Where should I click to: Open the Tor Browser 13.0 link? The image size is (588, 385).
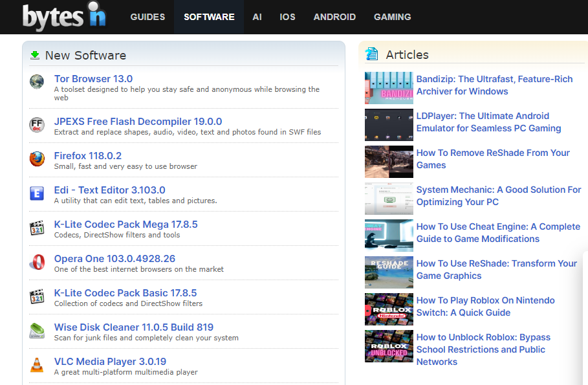(x=93, y=79)
